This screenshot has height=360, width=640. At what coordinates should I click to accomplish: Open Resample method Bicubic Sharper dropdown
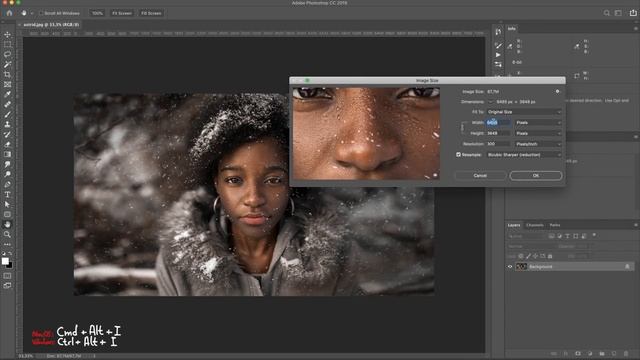(x=524, y=155)
